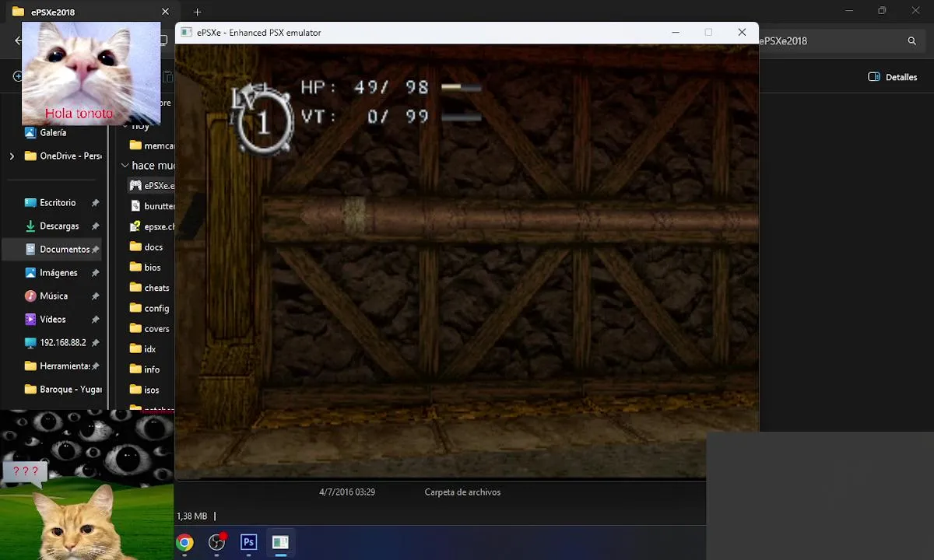Unpin Descargas using its pin icon

point(95,226)
